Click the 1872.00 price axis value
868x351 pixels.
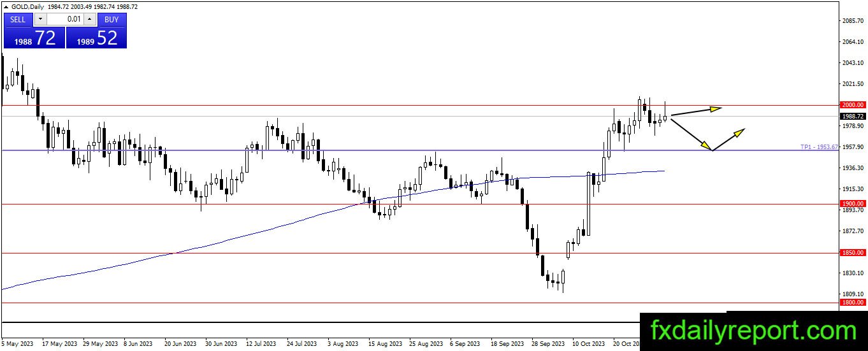click(852, 231)
